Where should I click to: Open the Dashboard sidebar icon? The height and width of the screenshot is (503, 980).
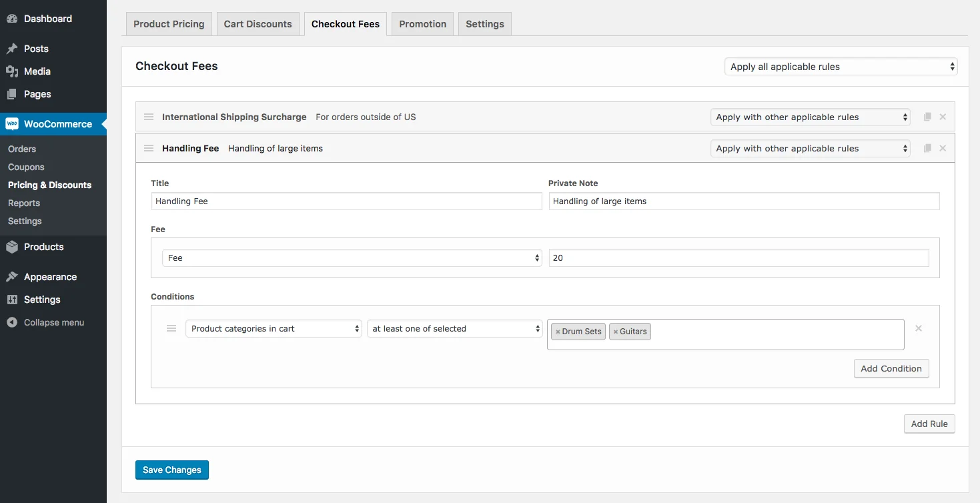click(13, 18)
